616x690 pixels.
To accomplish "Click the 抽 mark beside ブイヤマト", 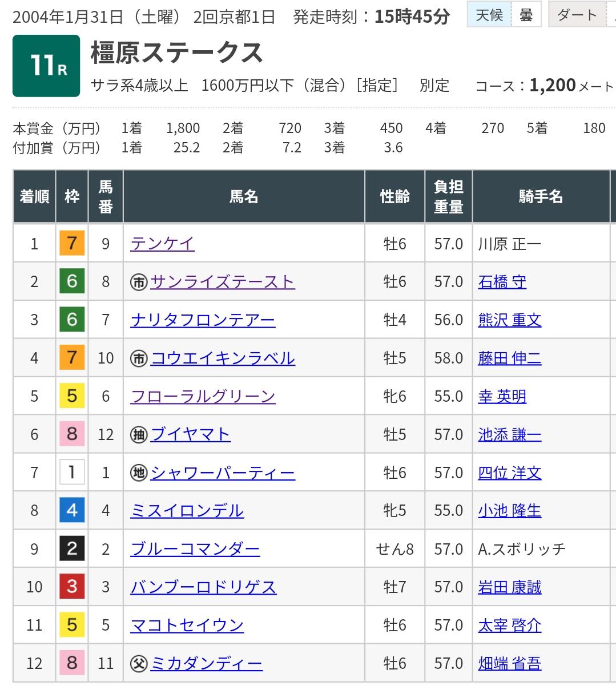I will pos(139,435).
